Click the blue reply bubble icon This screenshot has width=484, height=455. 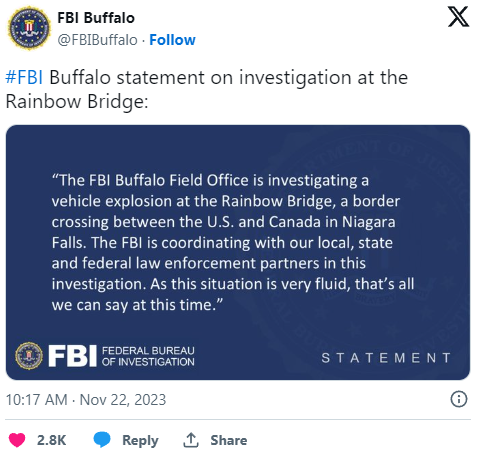coord(102,440)
